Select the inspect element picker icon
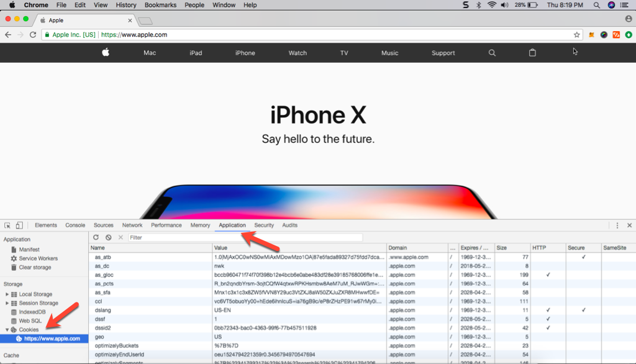The image size is (636, 364). pyautogui.click(x=7, y=225)
